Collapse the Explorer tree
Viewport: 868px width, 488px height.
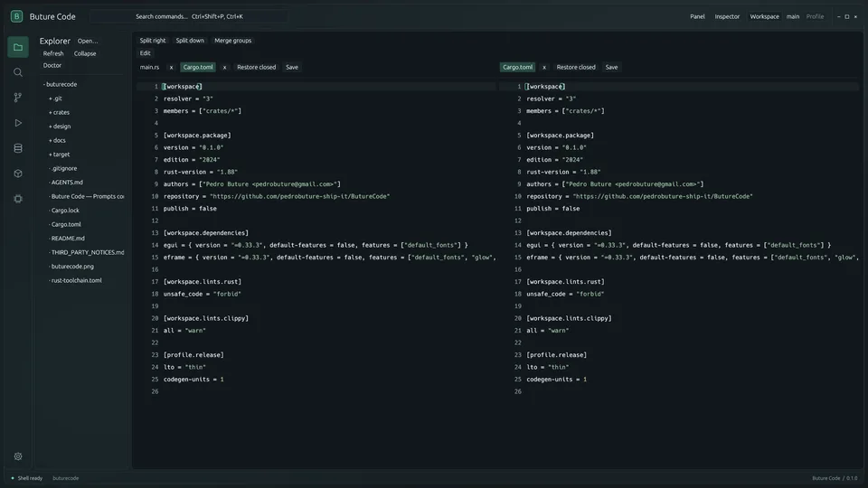[x=85, y=53]
